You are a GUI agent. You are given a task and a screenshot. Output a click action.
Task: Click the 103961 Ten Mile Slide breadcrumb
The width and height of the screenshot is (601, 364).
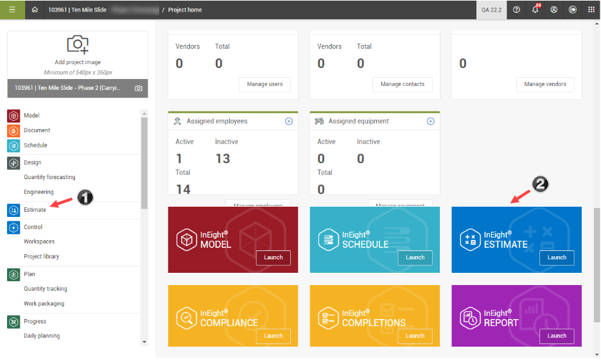coord(78,10)
